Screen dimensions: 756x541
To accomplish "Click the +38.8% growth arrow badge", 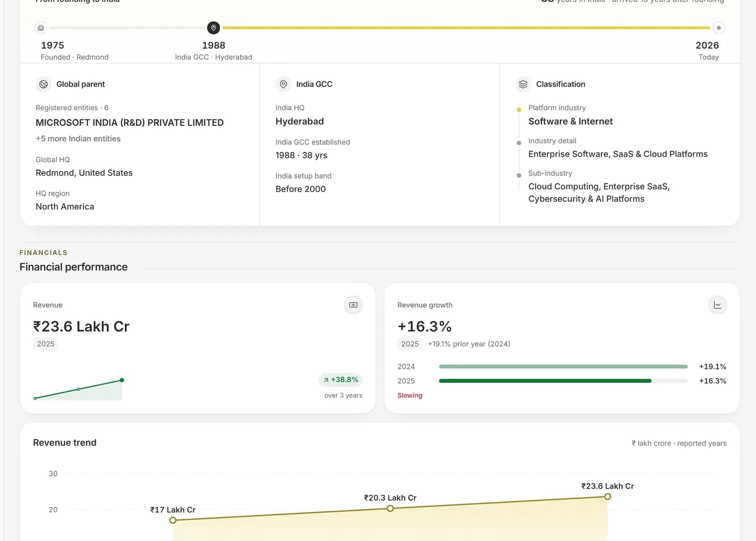I will tap(341, 380).
